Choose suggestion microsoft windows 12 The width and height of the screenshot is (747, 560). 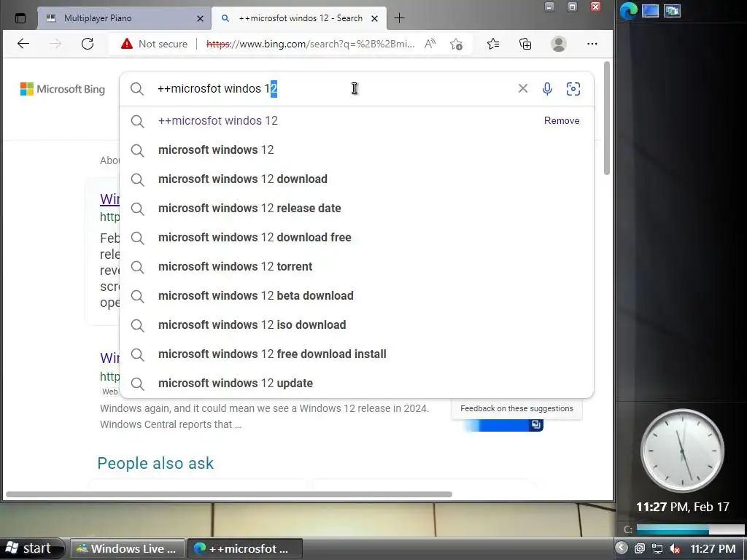tap(356, 150)
